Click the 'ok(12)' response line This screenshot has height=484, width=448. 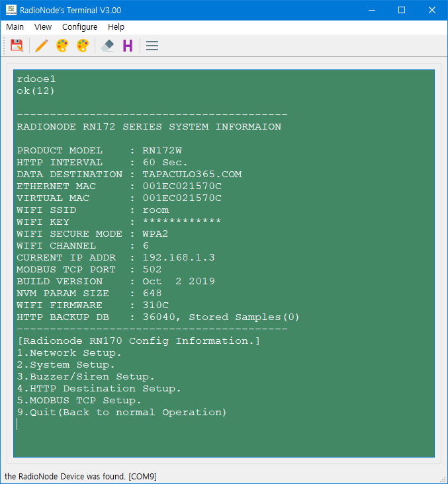(x=36, y=91)
